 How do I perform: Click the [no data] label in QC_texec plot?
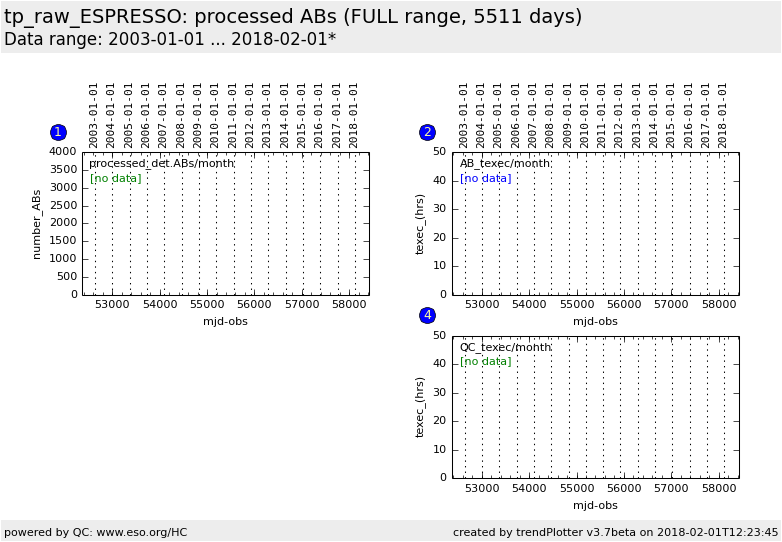pyautogui.click(x=486, y=362)
